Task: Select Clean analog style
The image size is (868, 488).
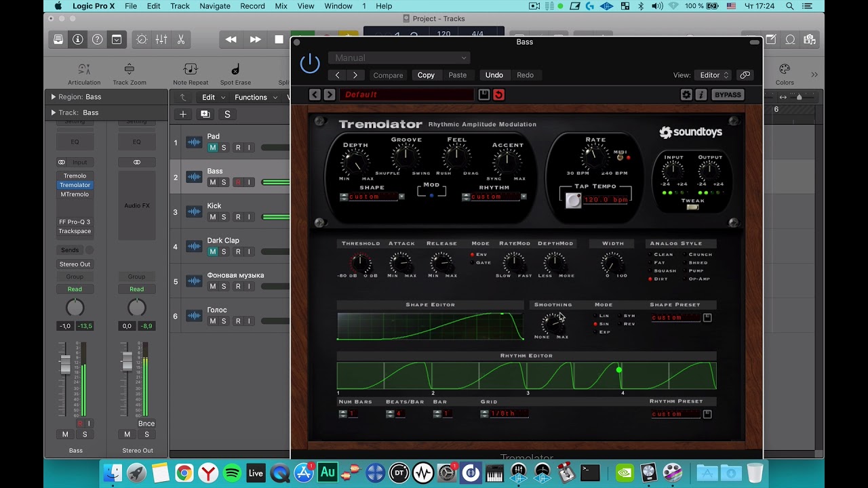Action: (x=650, y=254)
